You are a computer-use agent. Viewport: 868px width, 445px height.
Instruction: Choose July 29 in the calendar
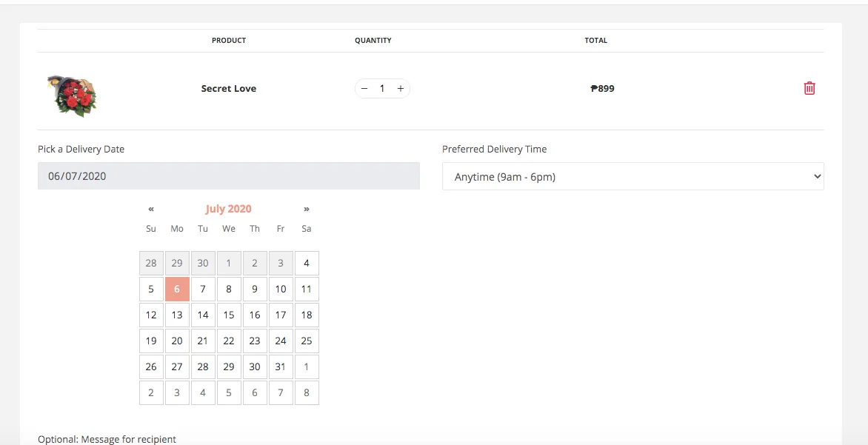coord(229,367)
